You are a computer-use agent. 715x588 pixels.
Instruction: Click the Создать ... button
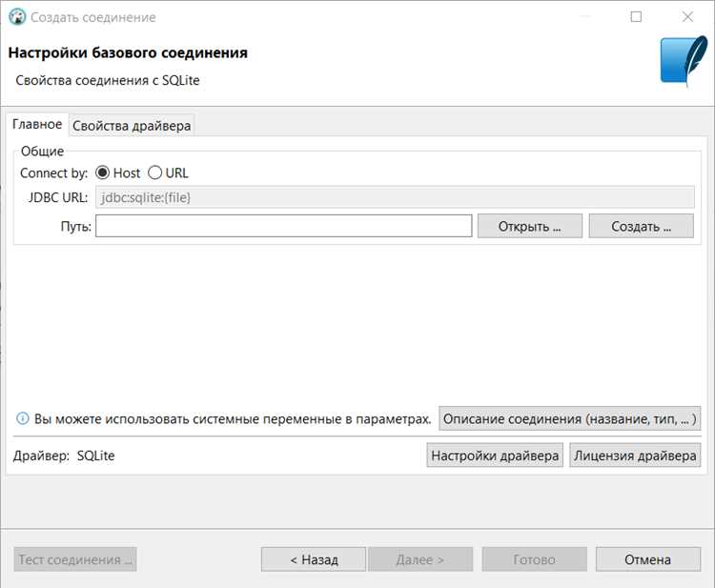click(642, 226)
